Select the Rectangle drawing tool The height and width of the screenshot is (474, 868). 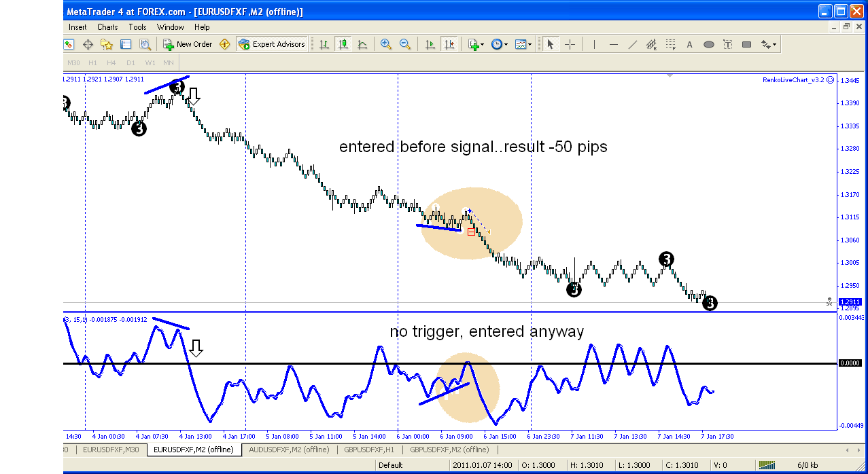[747, 44]
